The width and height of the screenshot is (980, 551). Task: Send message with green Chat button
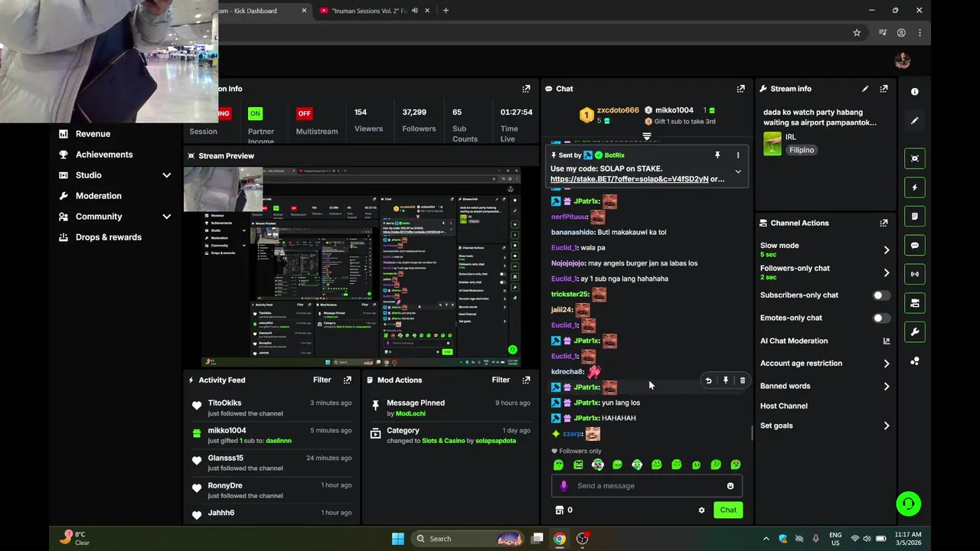tap(728, 510)
